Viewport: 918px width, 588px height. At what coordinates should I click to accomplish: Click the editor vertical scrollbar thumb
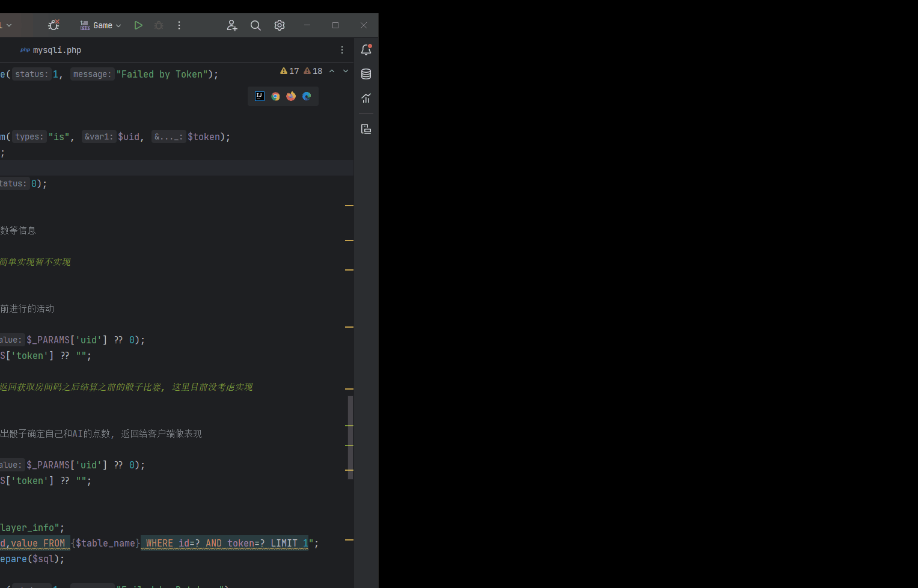coord(350,437)
